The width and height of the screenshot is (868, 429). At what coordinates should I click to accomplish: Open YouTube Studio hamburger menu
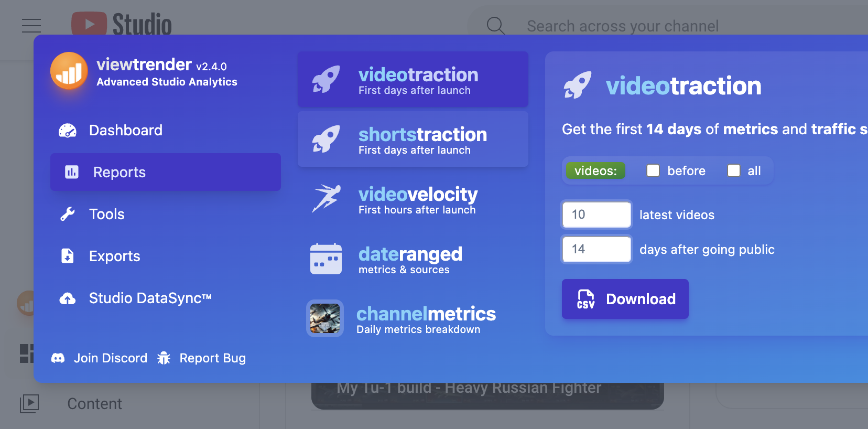[31, 25]
